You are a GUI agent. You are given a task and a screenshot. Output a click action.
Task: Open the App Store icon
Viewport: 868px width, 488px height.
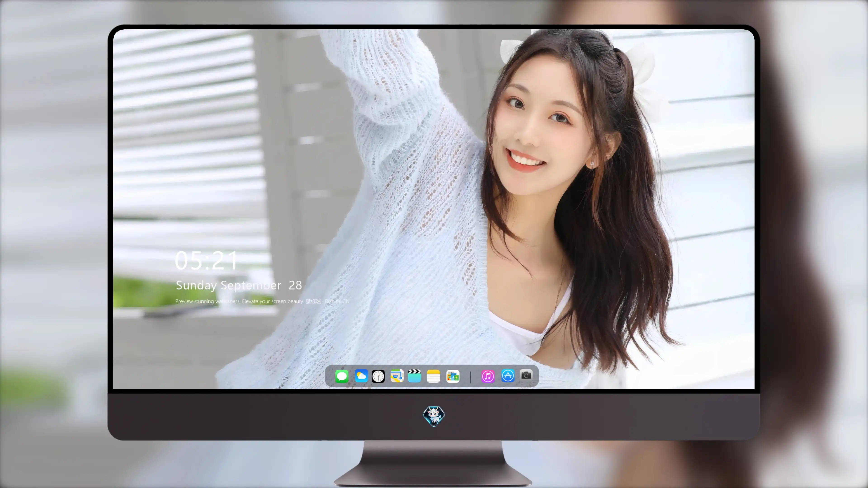pyautogui.click(x=508, y=375)
